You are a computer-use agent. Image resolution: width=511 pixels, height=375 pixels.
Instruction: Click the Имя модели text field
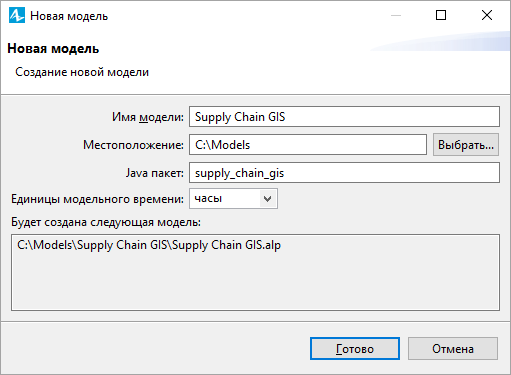[x=344, y=117]
